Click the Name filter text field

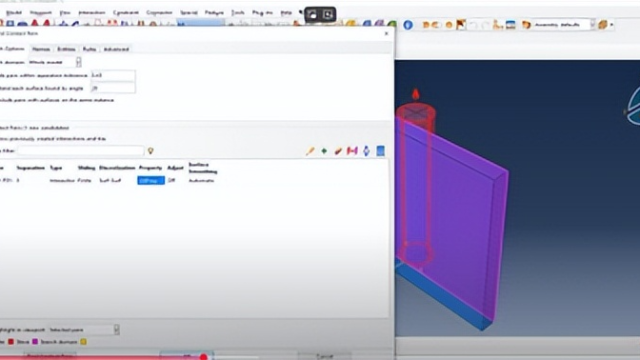(80, 151)
